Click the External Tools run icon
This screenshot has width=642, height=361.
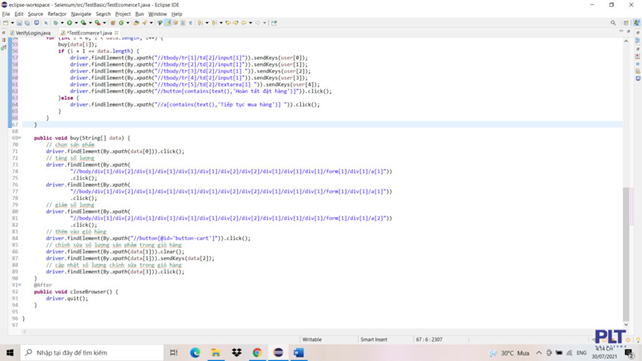click(98, 23)
